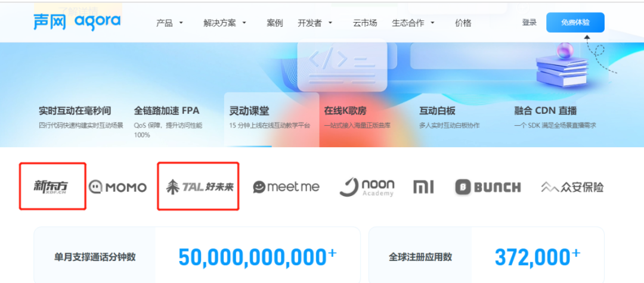Select the Xiaomi MI logo
This screenshot has width=644, height=283.
coord(423,187)
